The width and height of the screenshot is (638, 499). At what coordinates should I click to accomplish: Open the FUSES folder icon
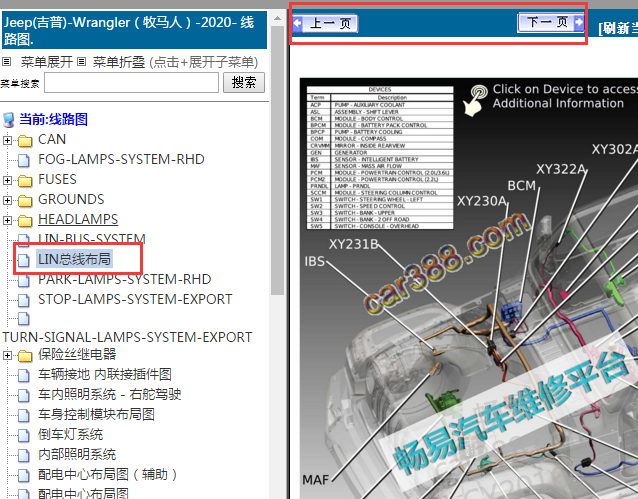(x=25, y=181)
